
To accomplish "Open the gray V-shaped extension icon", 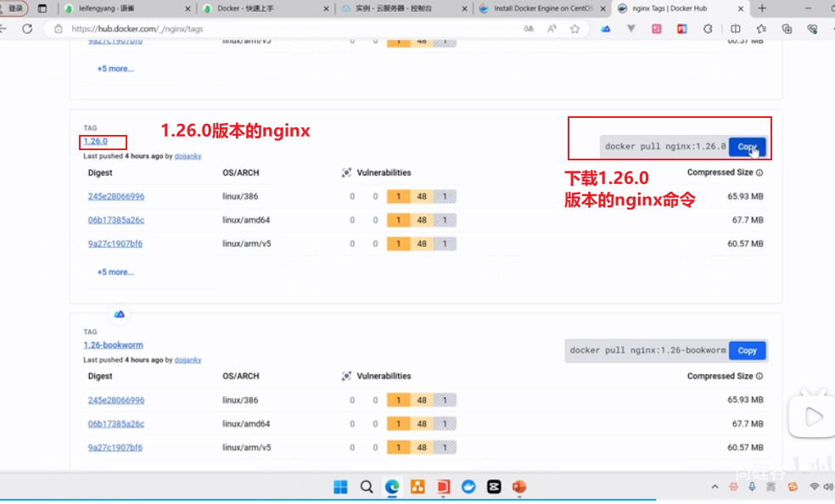I will (x=631, y=29).
